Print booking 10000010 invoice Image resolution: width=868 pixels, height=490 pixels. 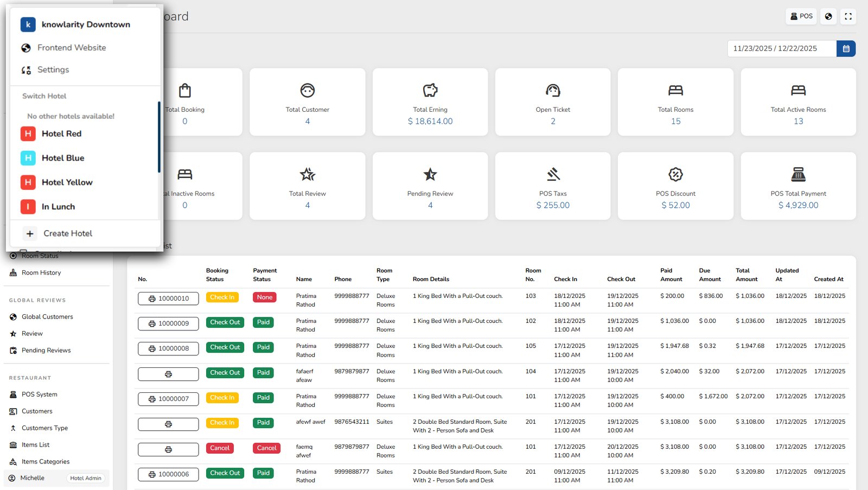click(168, 298)
